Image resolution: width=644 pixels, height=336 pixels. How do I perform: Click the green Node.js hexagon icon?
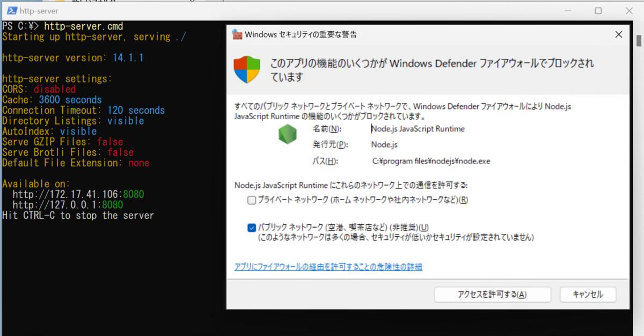[288, 134]
